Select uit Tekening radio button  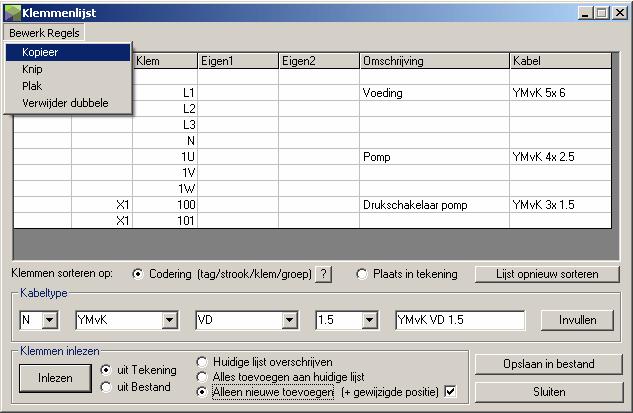(x=106, y=370)
